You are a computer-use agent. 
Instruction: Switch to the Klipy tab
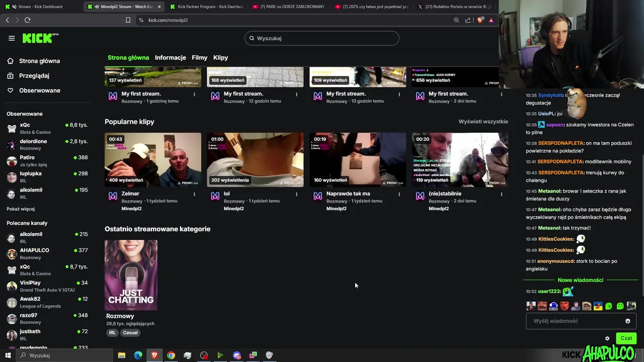pos(220,57)
